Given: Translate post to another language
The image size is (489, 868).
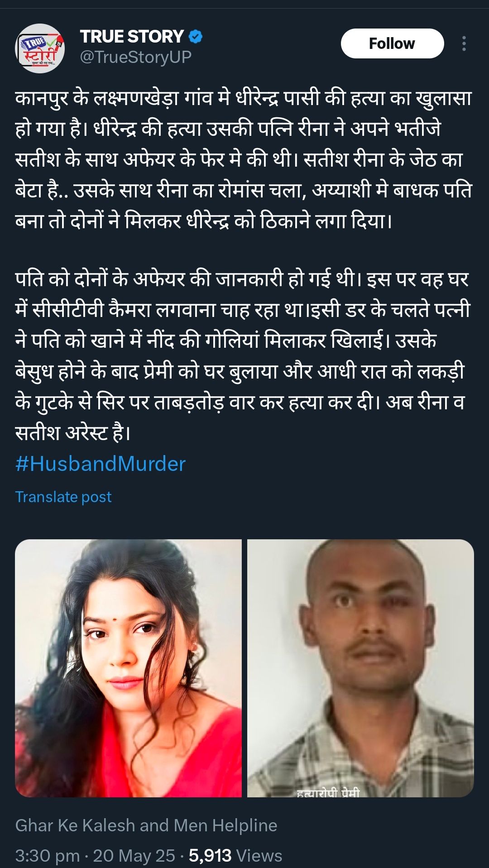Looking at the screenshot, I should click(63, 497).
